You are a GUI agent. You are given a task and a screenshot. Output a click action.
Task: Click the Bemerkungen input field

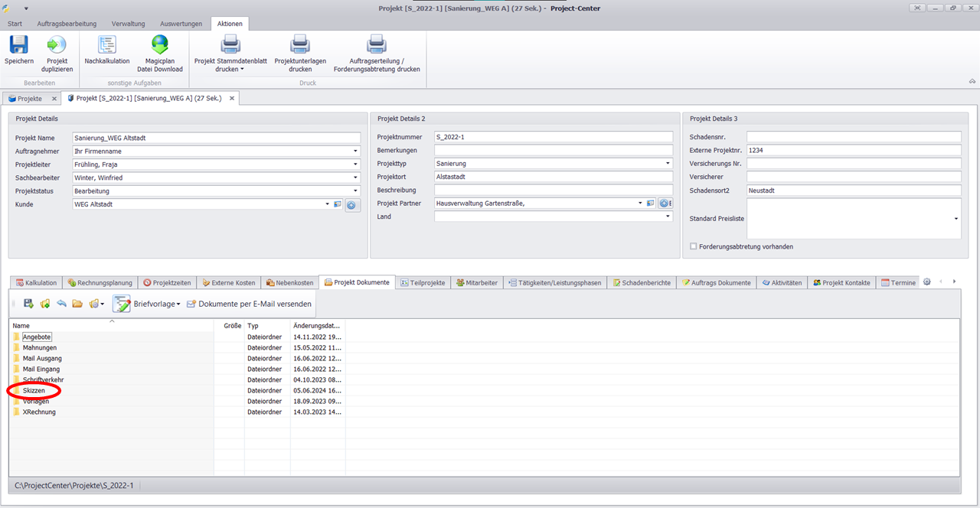[x=553, y=151]
